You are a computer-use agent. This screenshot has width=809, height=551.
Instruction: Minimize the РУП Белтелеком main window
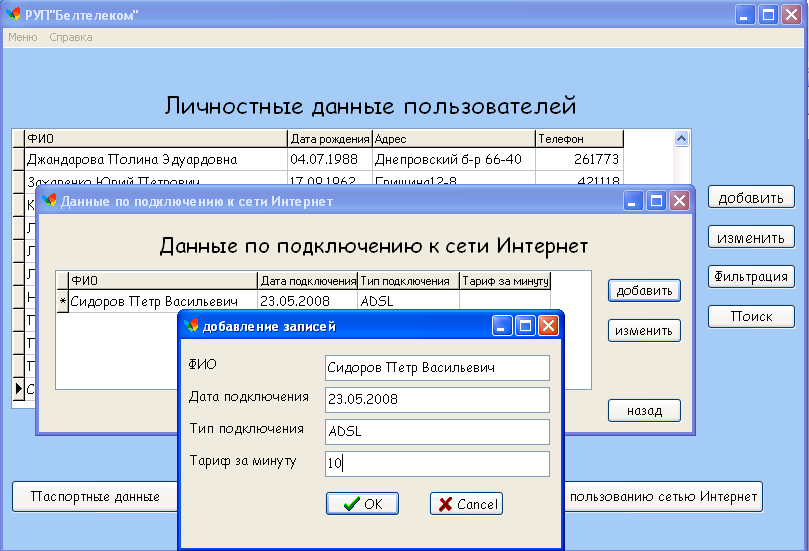pos(745,15)
